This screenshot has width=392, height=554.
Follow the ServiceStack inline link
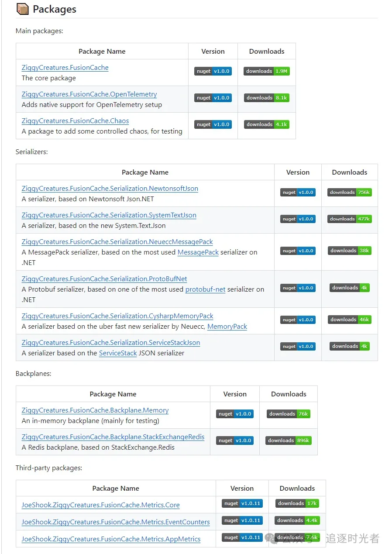tap(118, 353)
